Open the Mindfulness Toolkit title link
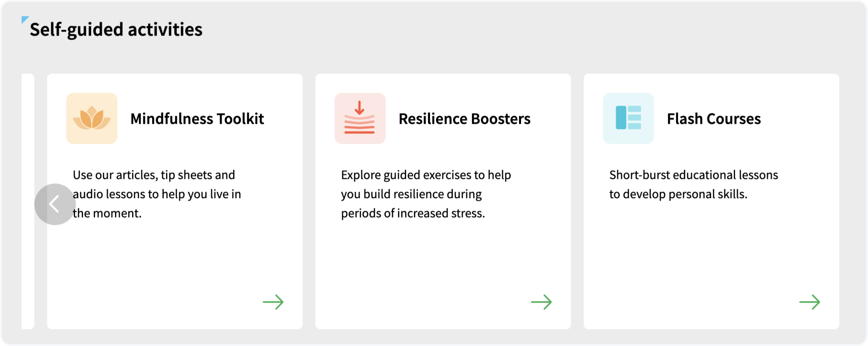Image resolution: width=868 pixels, height=346 pixels. coord(197,119)
